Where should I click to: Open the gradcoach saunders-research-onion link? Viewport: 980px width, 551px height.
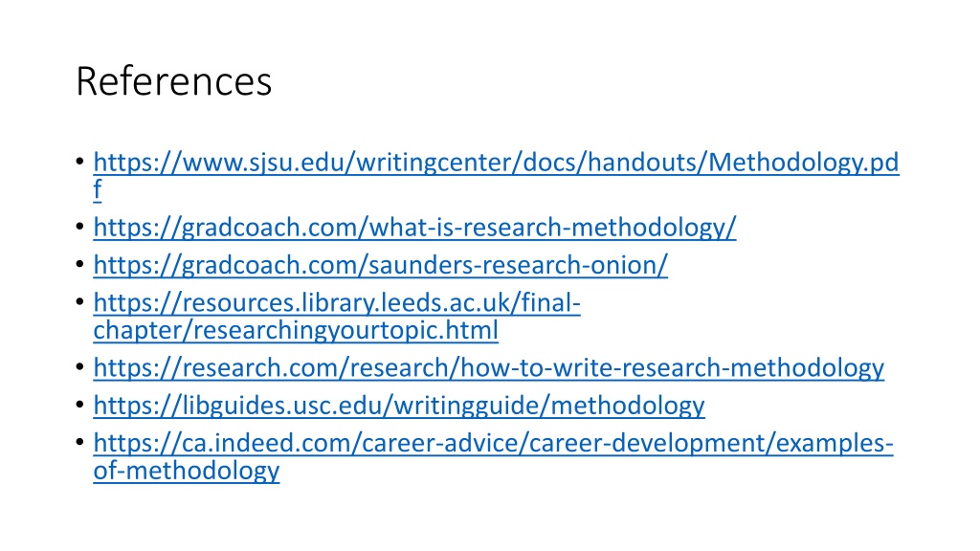click(x=380, y=265)
